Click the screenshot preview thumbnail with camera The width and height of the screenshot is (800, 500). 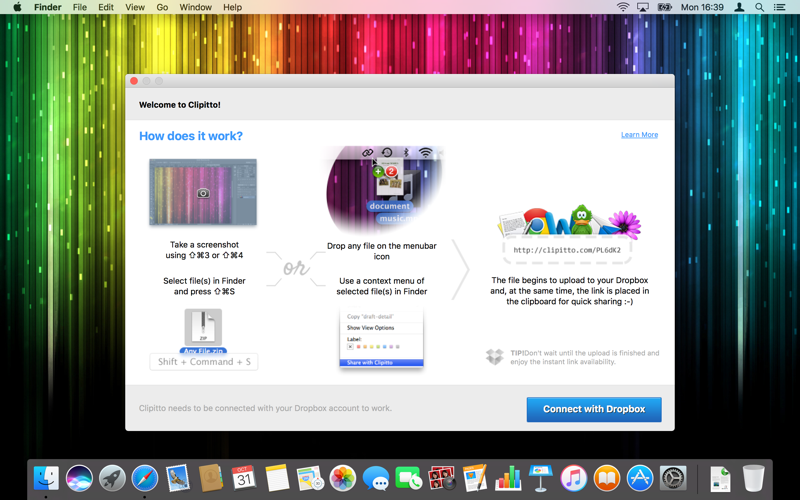tap(203, 192)
